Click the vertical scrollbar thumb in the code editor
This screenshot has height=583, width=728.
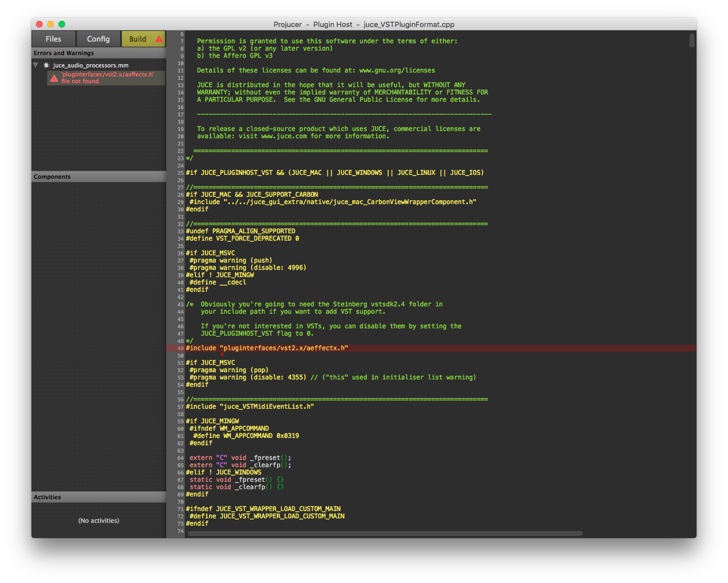click(x=692, y=40)
